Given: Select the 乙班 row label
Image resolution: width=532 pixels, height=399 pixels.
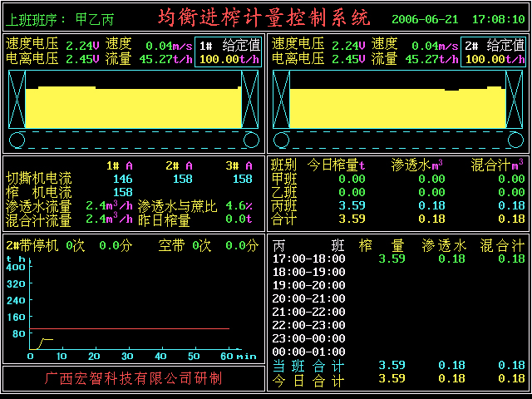Looking at the screenshot, I should 284,192.
